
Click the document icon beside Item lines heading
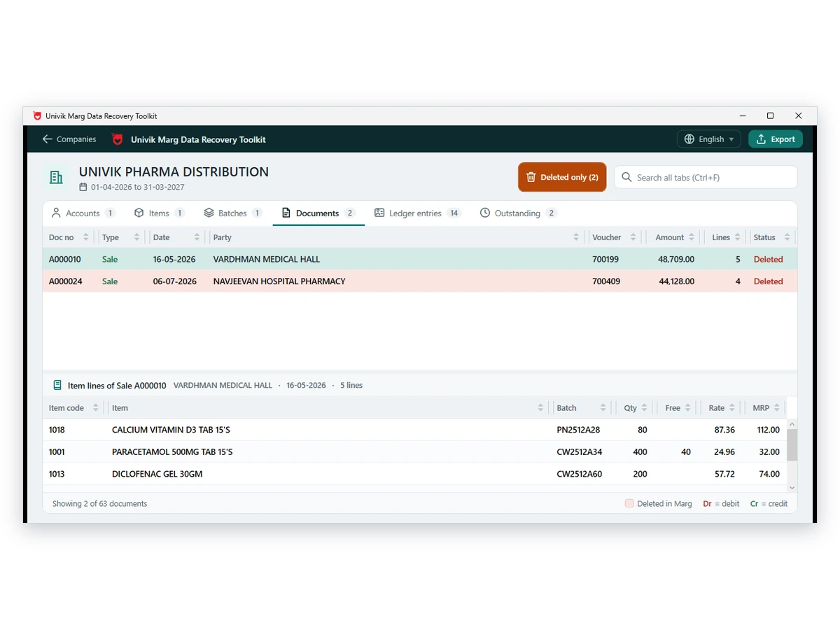pyautogui.click(x=57, y=385)
